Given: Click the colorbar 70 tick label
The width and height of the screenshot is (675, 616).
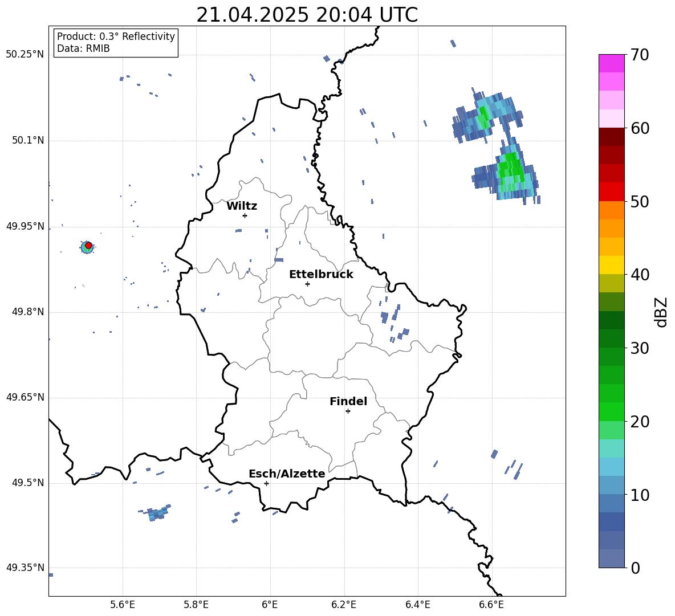Looking at the screenshot, I should coord(640,55).
